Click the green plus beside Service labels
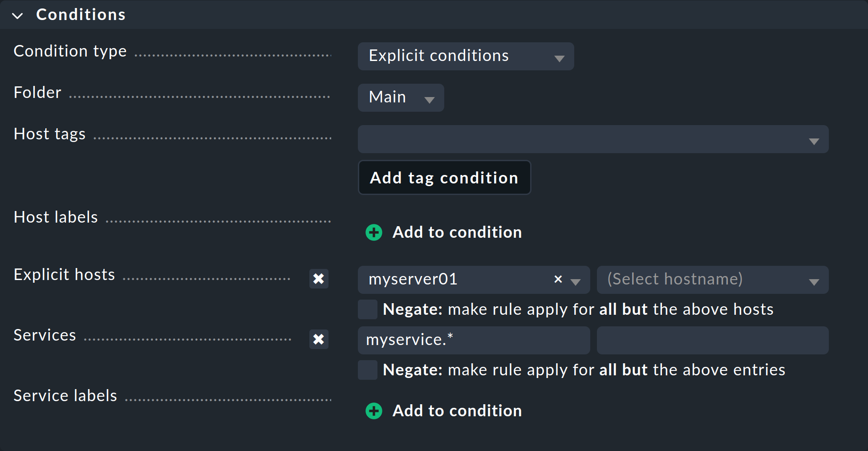The height and width of the screenshot is (451, 868). pos(373,411)
